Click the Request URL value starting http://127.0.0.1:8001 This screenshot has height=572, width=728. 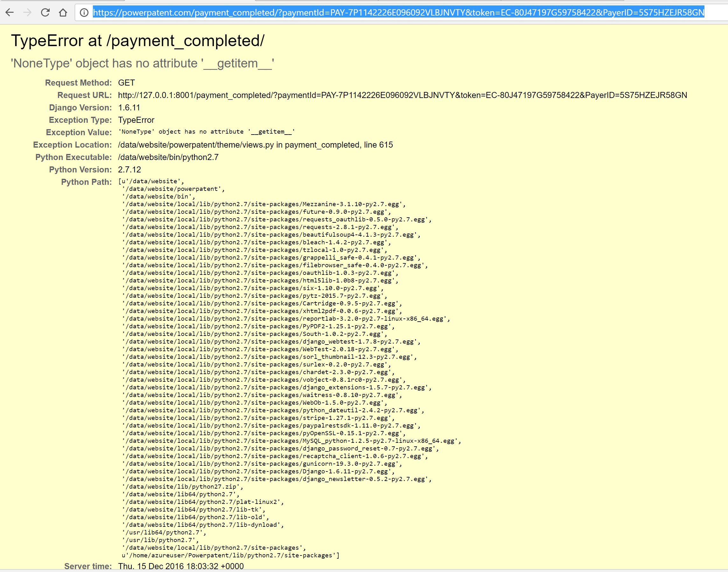click(402, 95)
